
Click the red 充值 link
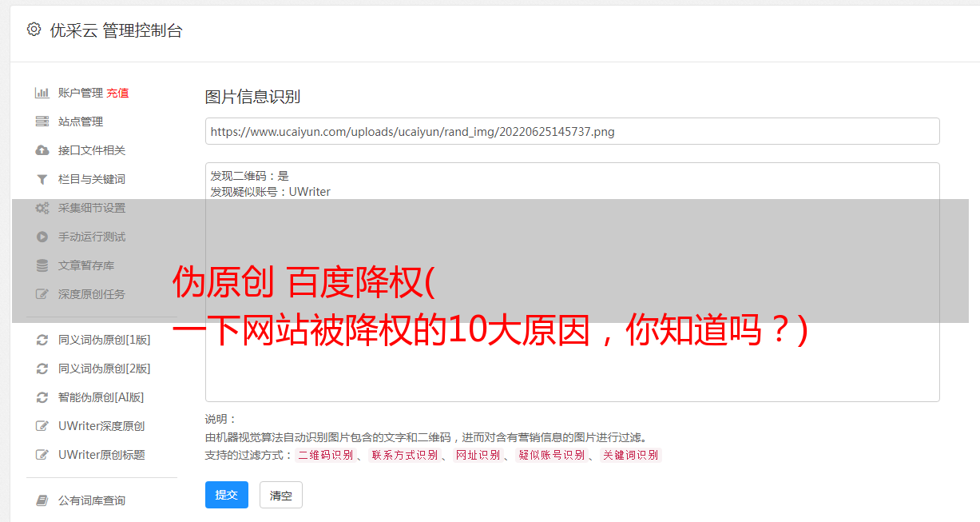click(x=117, y=93)
